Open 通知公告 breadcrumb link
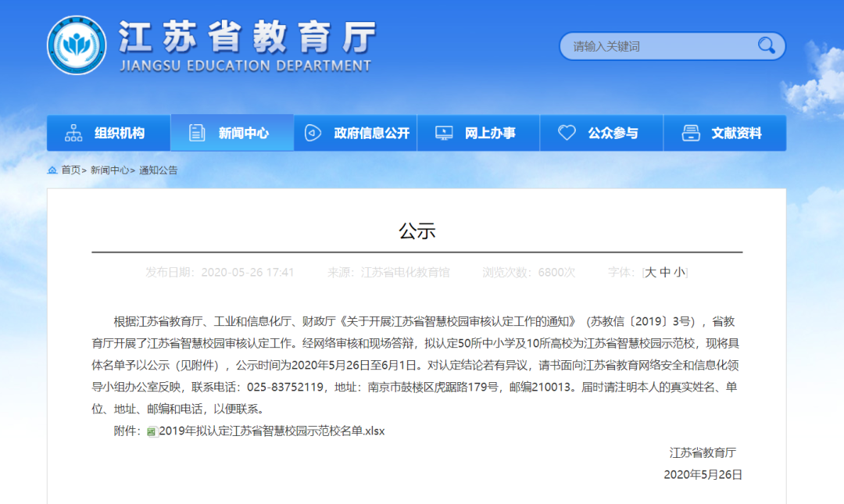The height and width of the screenshot is (504, 844). (x=159, y=170)
